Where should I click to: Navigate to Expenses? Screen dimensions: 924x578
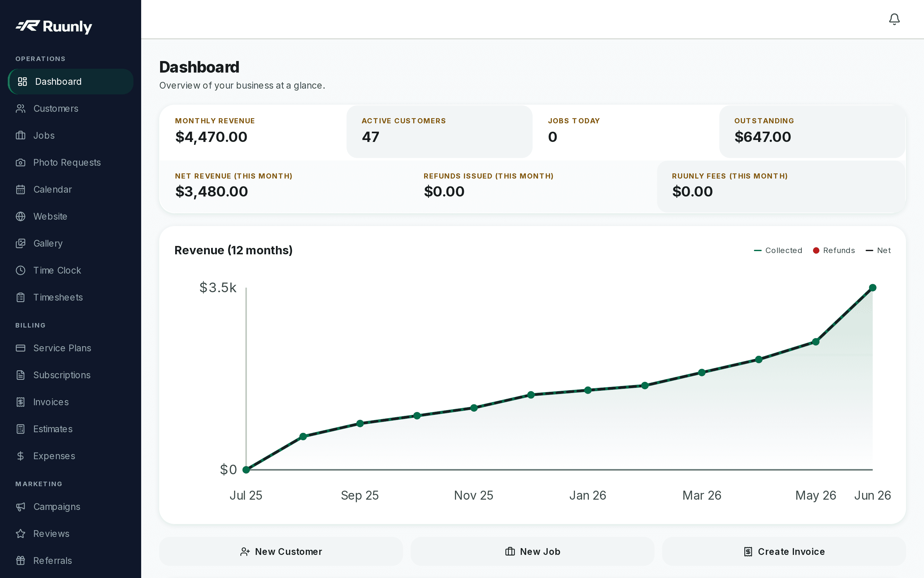pos(71,456)
